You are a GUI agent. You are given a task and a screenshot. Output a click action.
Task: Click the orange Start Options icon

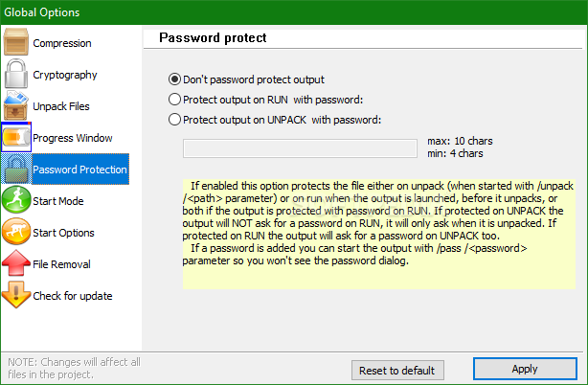tap(16, 232)
